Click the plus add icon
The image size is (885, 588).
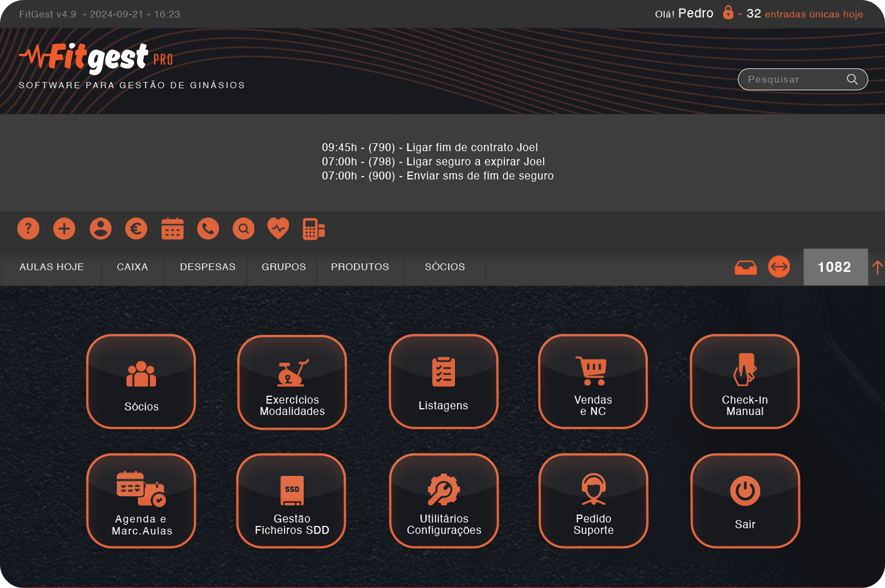(64, 229)
